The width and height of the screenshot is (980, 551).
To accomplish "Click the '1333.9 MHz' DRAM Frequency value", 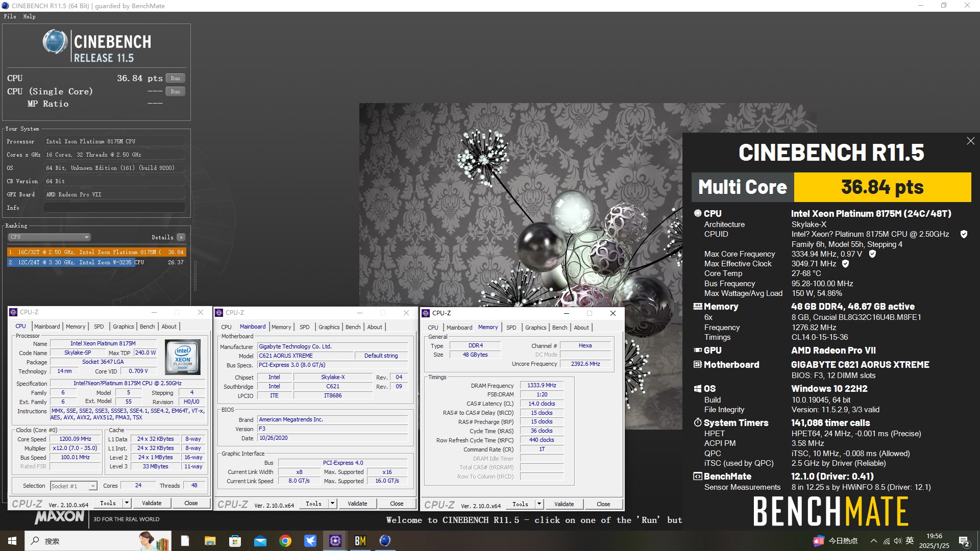I will (x=542, y=385).
